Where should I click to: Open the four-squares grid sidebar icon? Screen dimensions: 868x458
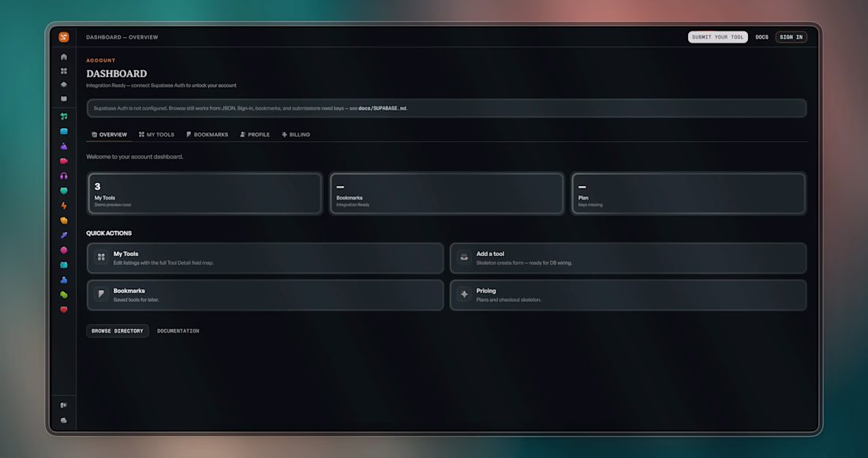click(x=64, y=71)
